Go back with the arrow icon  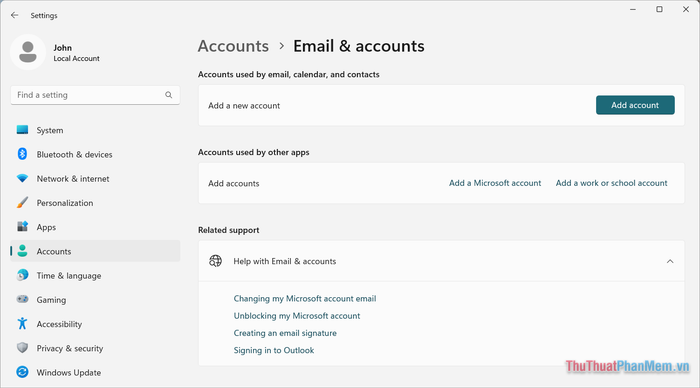(15, 15)
